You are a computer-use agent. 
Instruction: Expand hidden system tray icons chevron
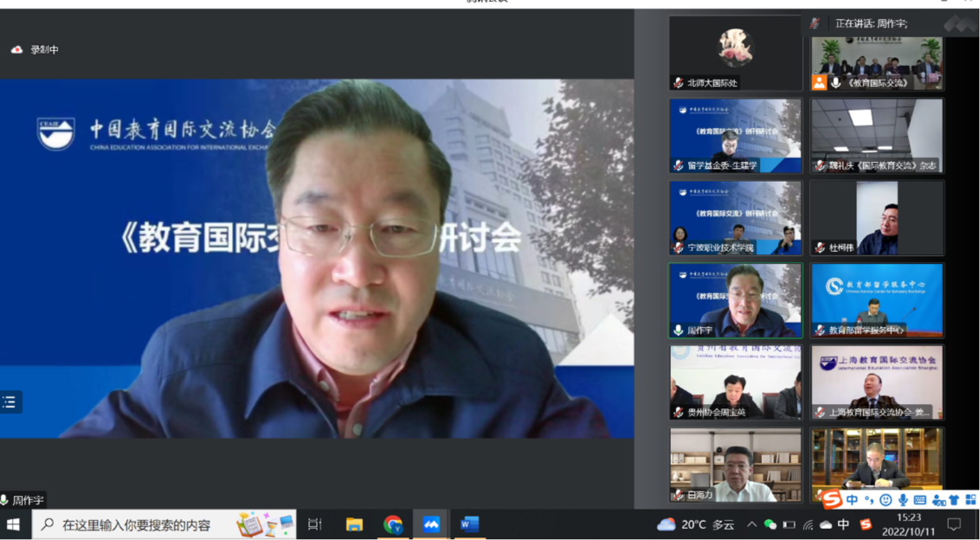pyautogui.click(x=752, y=524)
